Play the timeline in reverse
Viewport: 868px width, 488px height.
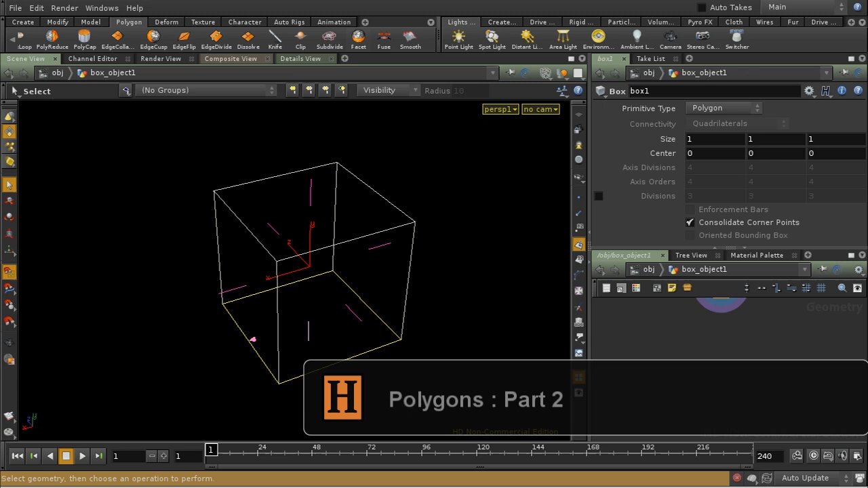click(x=50, y=456)
